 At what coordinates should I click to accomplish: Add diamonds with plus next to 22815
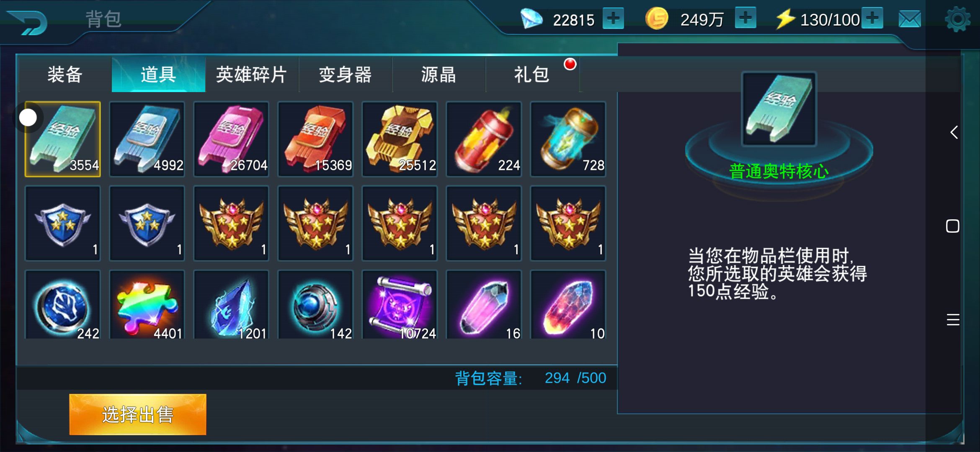(x=613, y=18)
